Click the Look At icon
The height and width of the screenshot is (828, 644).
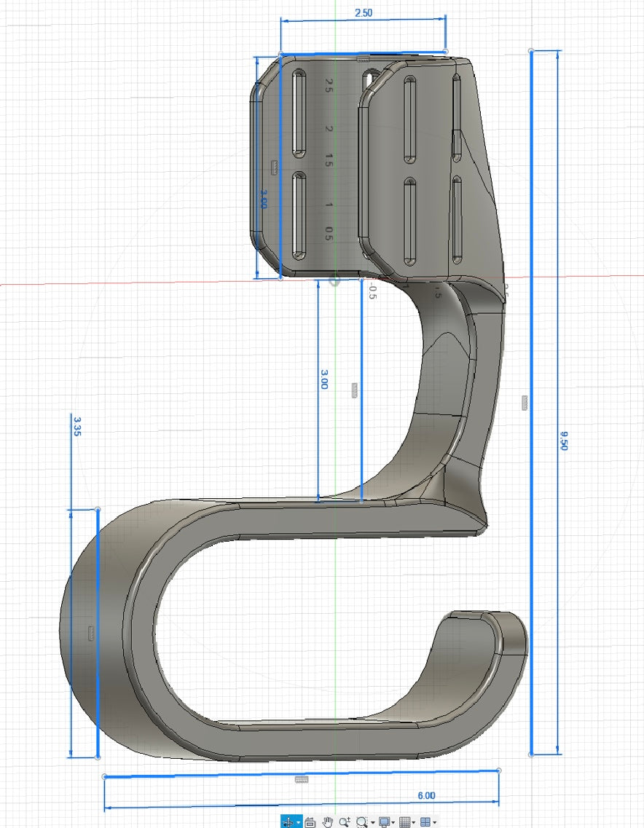pyautogui.click(x=310, y=821)
